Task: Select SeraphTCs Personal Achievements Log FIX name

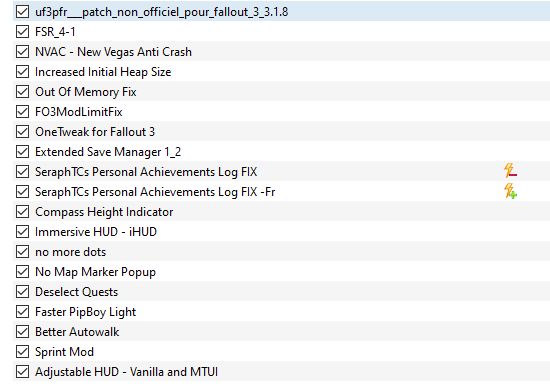Action: pos(146,172)
